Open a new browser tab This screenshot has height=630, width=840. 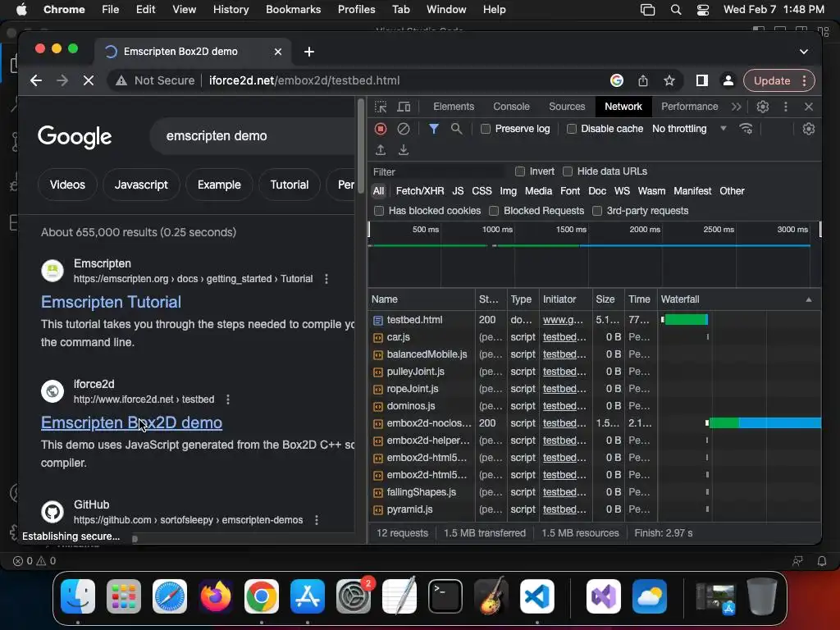pos(309,52)
